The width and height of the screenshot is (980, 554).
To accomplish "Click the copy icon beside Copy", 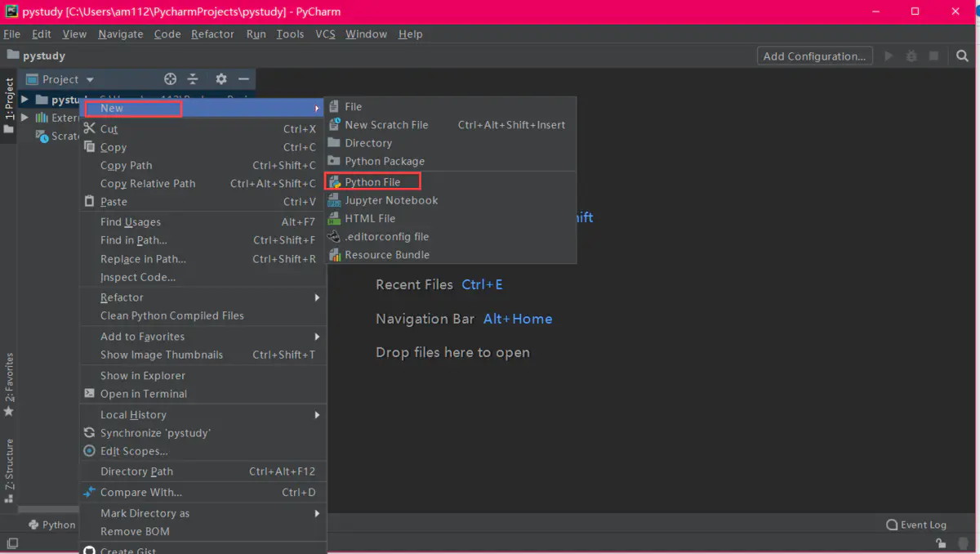I will click(x=90, y=147).
